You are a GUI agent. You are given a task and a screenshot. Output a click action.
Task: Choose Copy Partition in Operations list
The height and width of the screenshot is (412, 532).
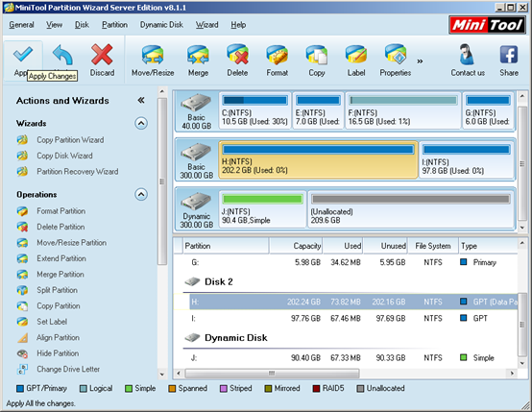pyautogui.click(x=59, y=305)
